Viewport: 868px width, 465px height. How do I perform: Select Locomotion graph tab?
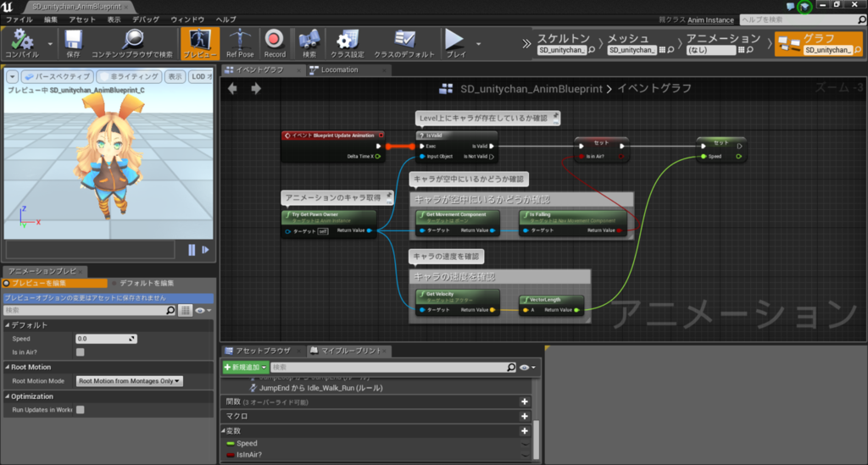pos(339,69)
